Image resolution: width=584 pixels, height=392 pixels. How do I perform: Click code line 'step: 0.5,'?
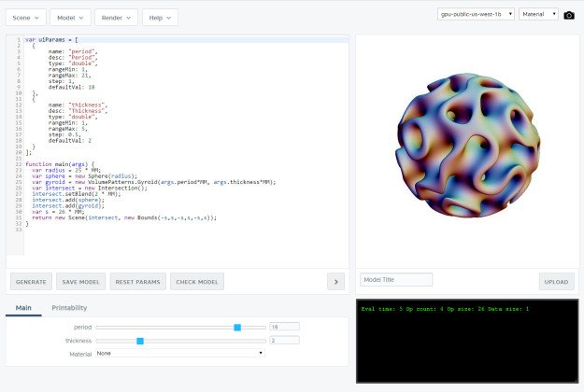[x=64, y=134]
